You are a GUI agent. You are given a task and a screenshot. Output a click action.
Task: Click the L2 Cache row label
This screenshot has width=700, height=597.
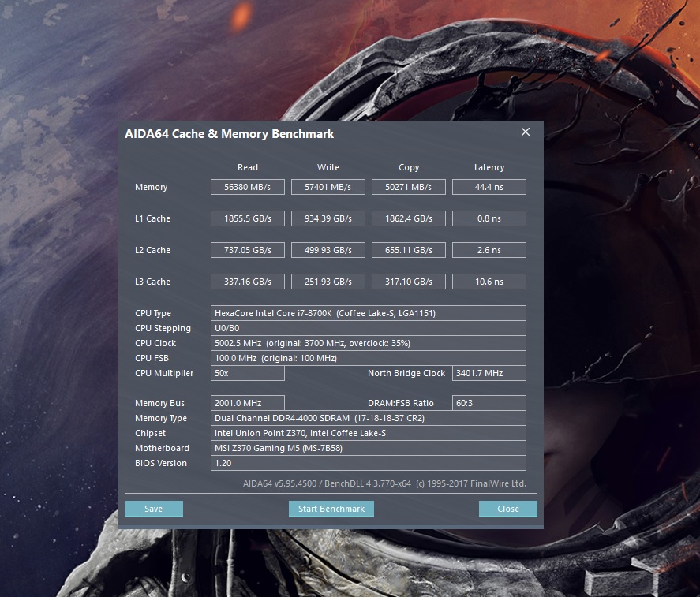tap(152, 250)
